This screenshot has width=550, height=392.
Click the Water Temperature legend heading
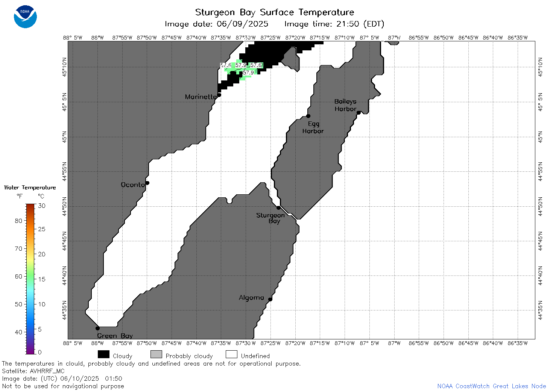click(30, 188)
